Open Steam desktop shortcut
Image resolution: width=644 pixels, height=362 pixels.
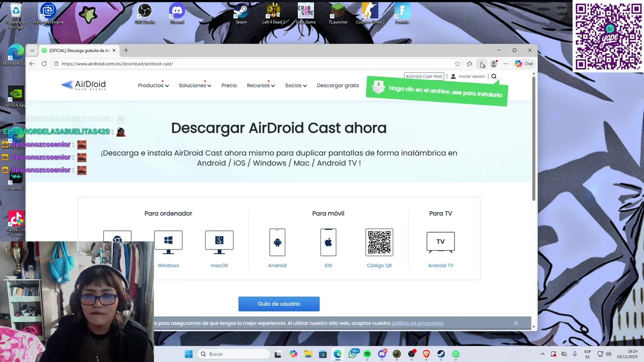[241, 14]
